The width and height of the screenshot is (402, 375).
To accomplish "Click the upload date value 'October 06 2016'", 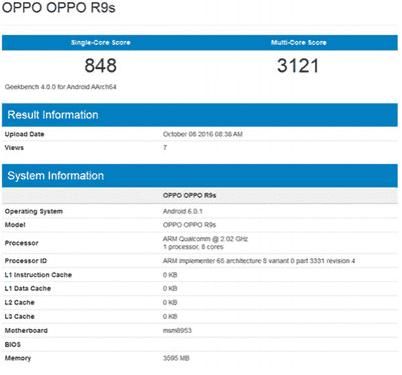I will coord(203,134).
